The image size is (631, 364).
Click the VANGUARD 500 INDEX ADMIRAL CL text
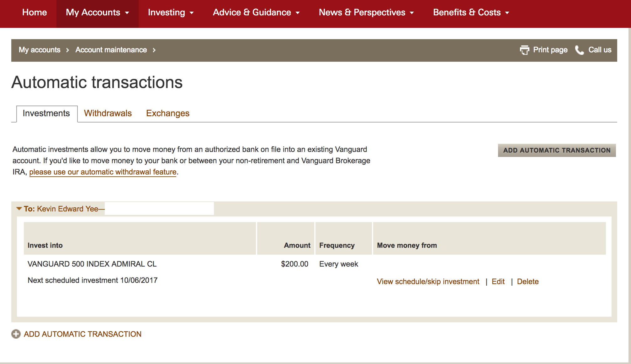(92, 264)
